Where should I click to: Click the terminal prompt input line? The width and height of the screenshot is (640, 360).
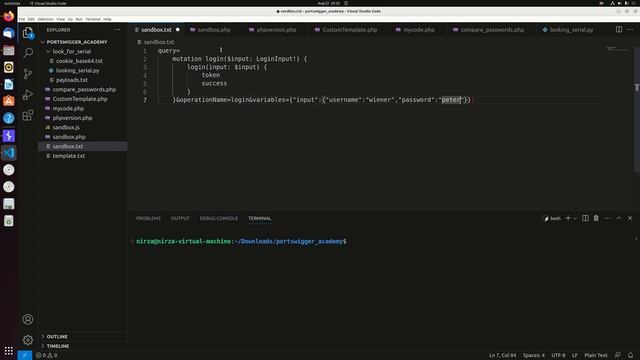point(241,242)
